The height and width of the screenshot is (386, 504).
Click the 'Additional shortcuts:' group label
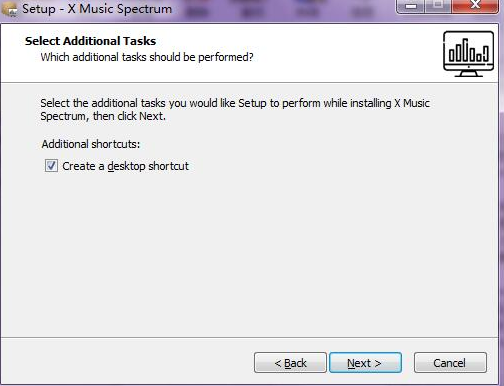(91, 144)
